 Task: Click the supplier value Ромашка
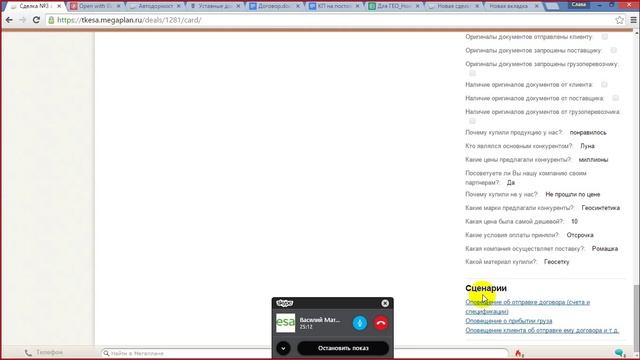pyautogui.click(x=605, y=249)
